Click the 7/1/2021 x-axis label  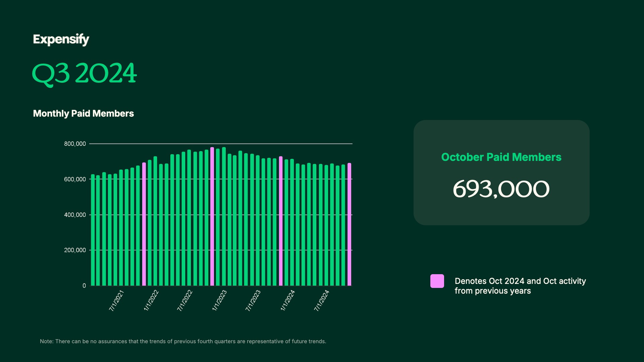pos(116,301)
